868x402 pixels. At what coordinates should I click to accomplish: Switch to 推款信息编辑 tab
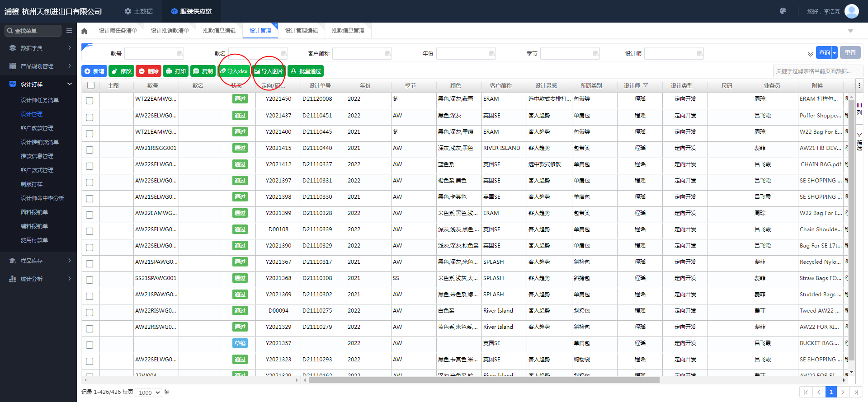pyautogui.click(x=219, y=31)
